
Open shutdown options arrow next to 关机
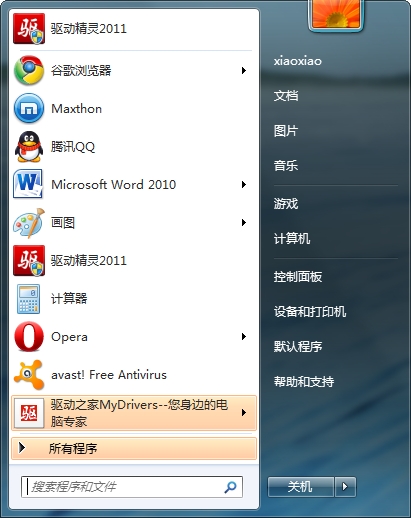345,487
